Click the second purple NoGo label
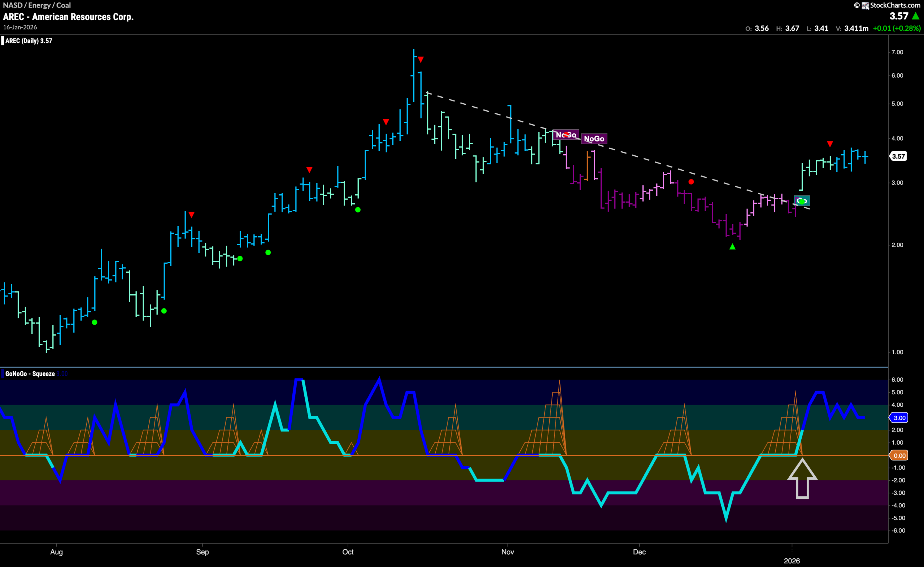This screenshot has width=924, height=567. click(594, 139)
